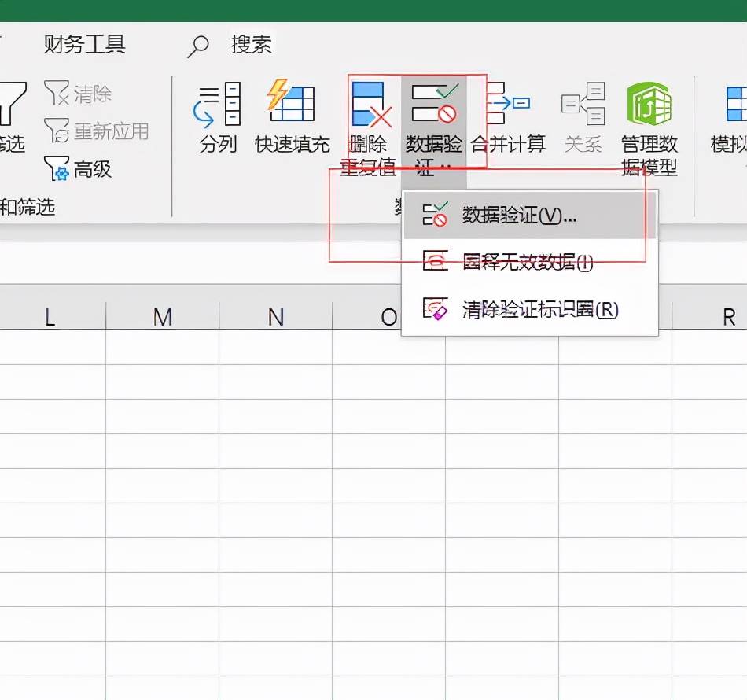The width and height of the screenshot is (747, 700).
Task: Run 快速填充 flash fill
Action: [x=292, y=117]
